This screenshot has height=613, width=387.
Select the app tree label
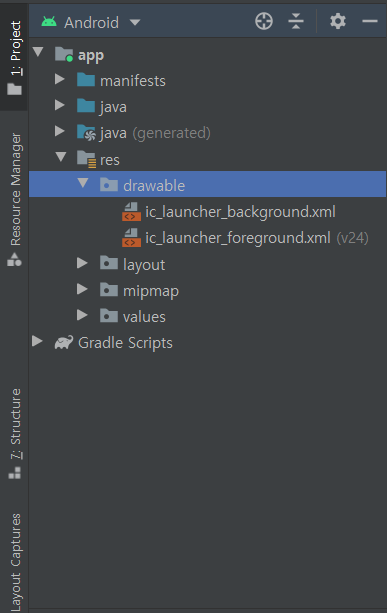pyautogui.click(x=91, y=56)
